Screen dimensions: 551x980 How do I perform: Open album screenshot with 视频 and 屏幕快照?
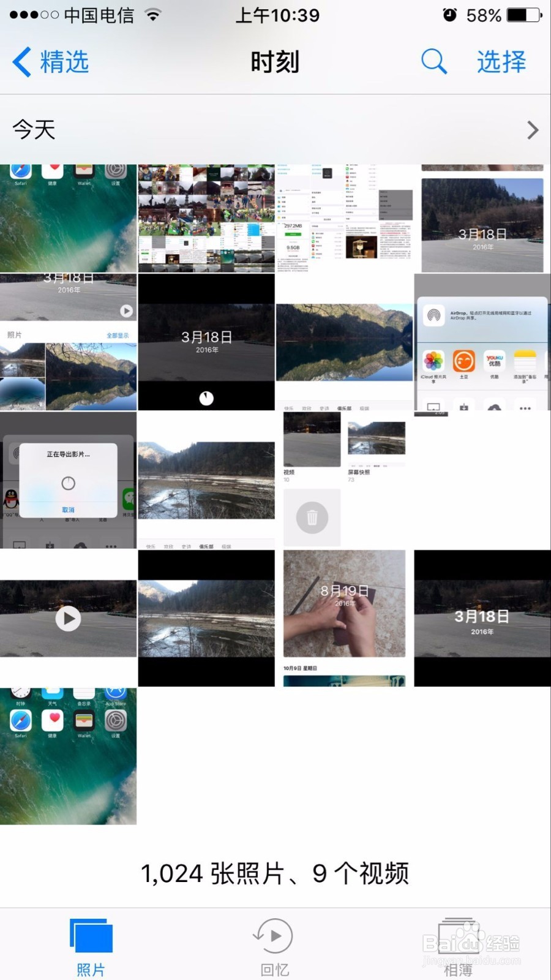tap(344, 480)
